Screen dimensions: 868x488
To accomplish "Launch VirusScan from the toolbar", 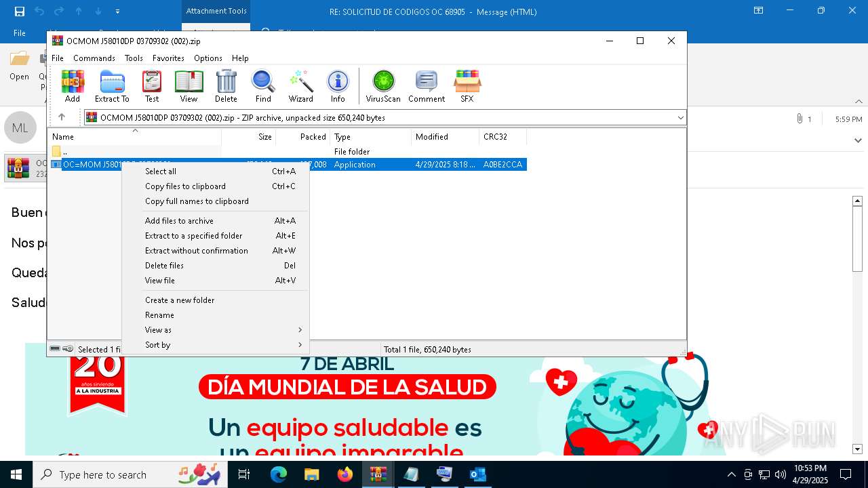I will tap(383, 86).
